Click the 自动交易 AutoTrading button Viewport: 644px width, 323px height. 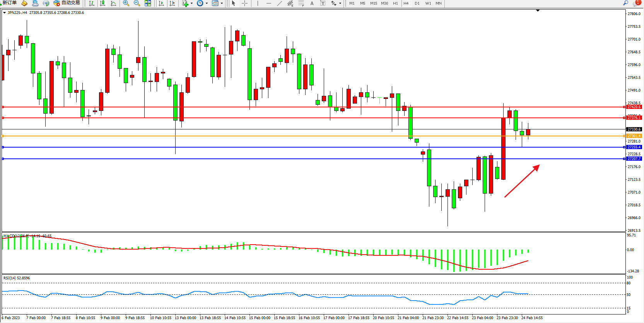(x=67, y=3)
